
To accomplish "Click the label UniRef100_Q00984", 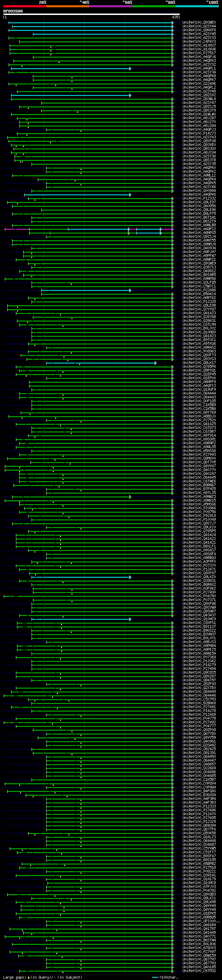I will (x=199, y=191).
